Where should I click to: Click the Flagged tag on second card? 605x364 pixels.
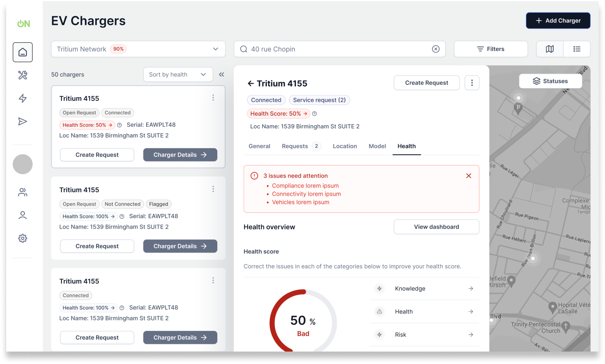pos(159,204)
